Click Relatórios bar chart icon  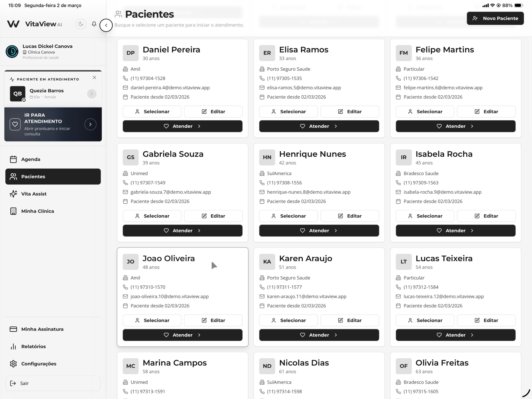[13, 347]
